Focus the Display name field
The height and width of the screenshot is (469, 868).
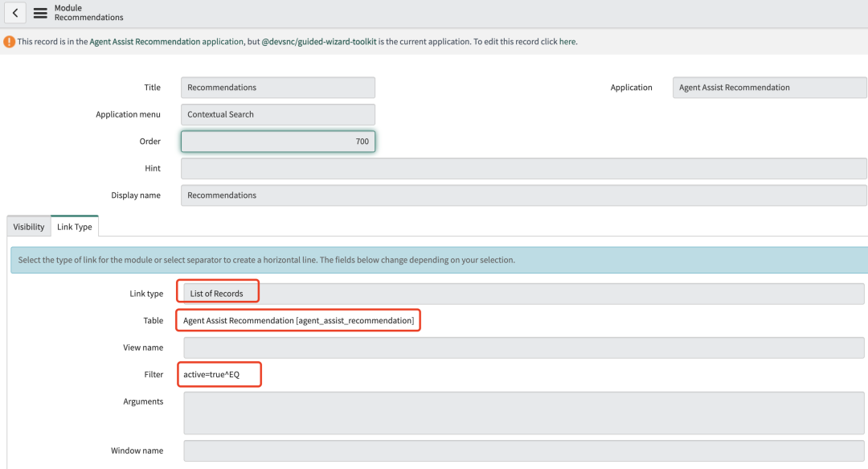click(x=523, y=195)
